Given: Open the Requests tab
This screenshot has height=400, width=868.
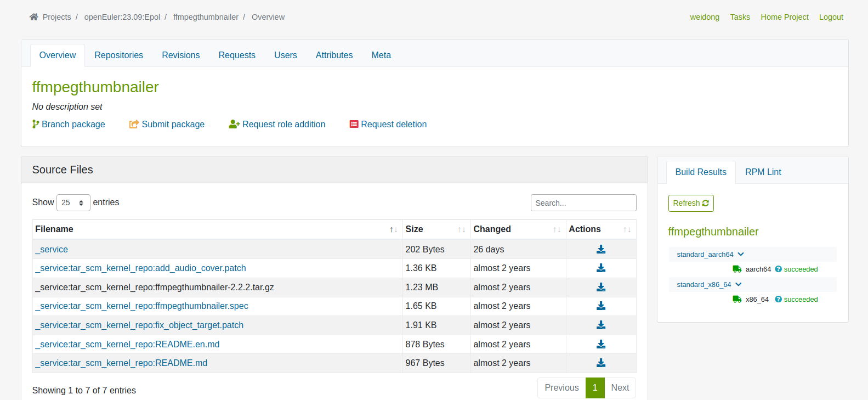Looking at the screenshot, I should coord(237,55).
